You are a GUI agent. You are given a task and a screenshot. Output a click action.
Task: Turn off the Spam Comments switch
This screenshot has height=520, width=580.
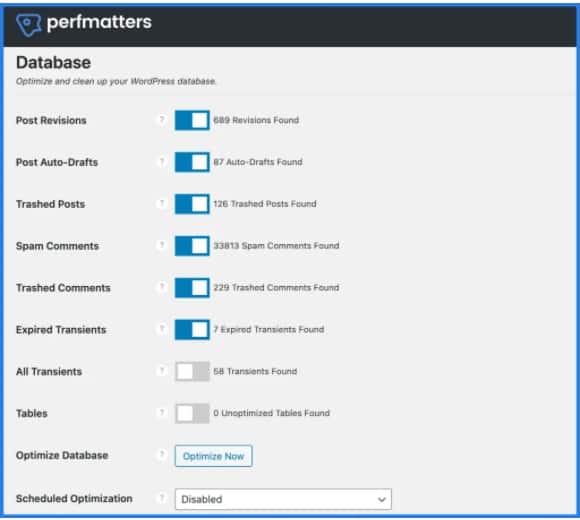click(x=192, y=246)
